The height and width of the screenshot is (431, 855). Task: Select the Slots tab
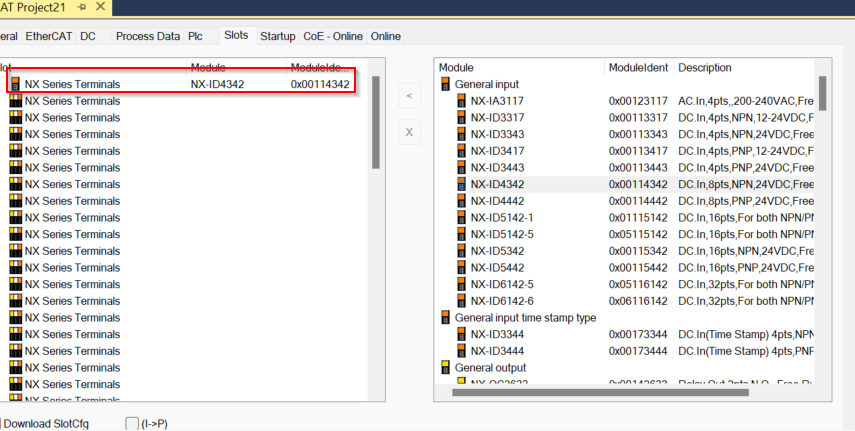click(236, 35)
